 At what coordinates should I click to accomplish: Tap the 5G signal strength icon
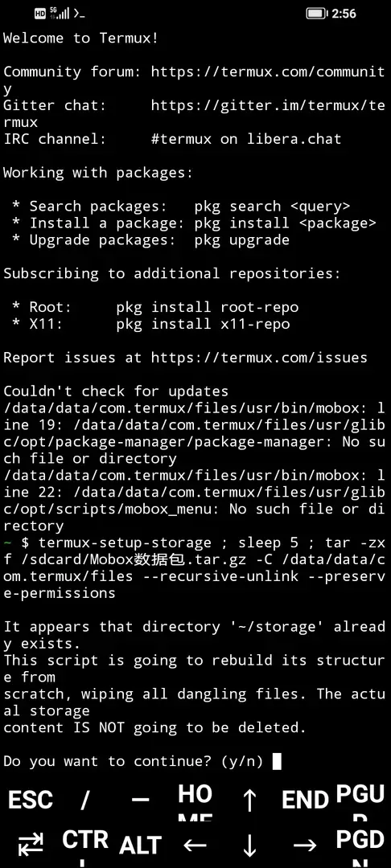coord(60,13)
